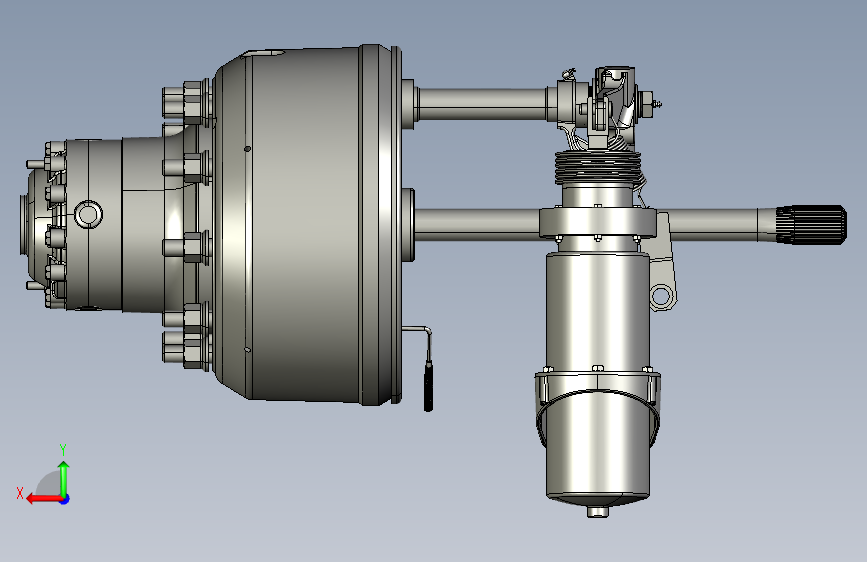Select the small plug at the canister bottom

pyautogui.click(x=598, y=512)
